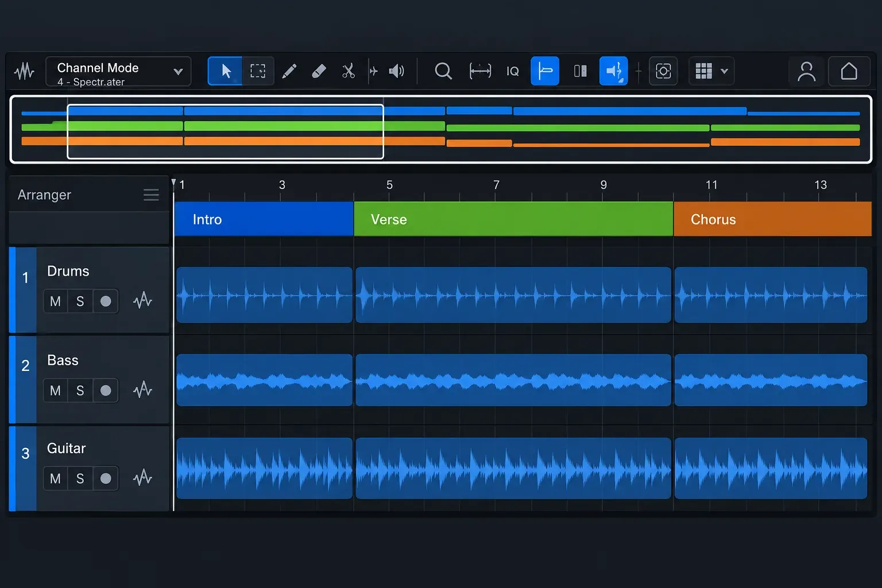Click the overview navigator selection box
Viewport: 882px width, 588px height.
tap(225, 131)
